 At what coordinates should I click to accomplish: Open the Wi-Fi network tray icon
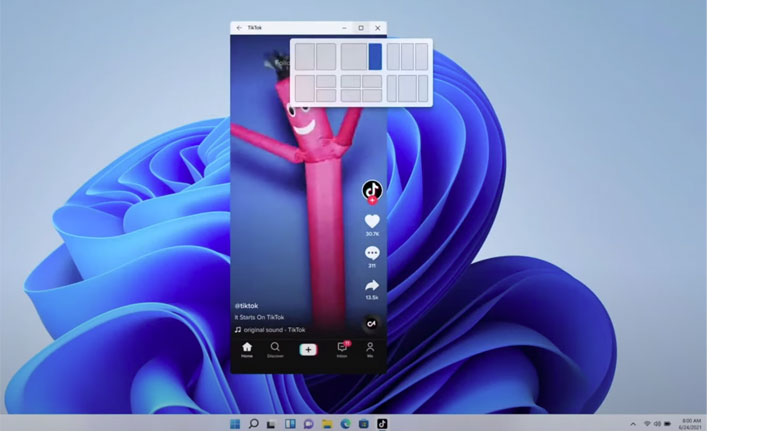647,424
